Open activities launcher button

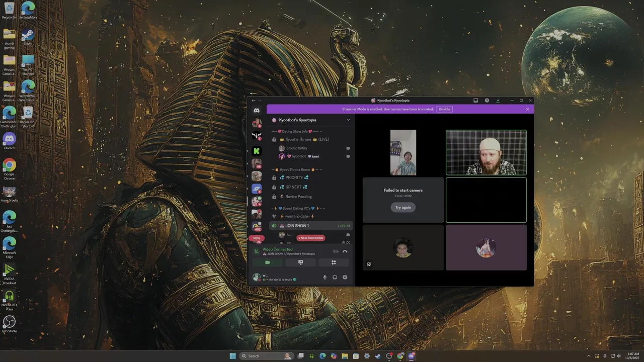pos(333,262)
